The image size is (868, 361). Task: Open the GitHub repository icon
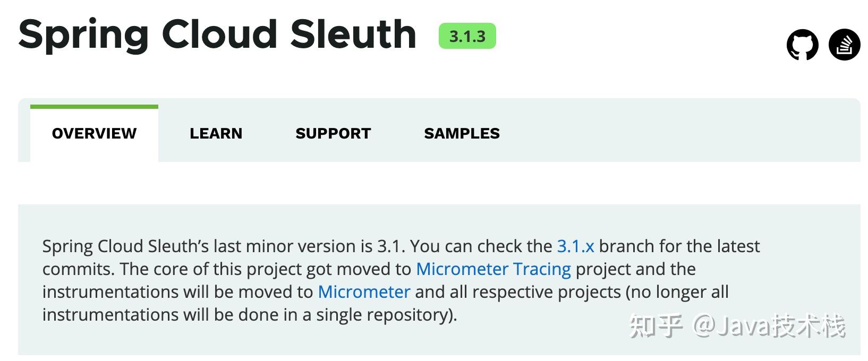click(802, 45)
